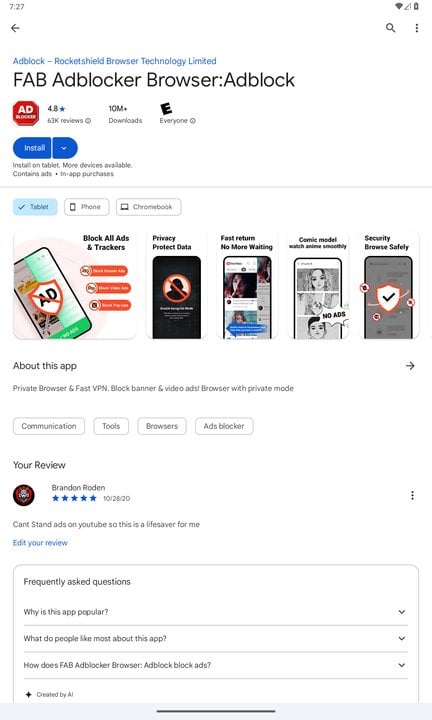Expand 'What do people like most' question
The width and height of the screenshot is (432, 720).
pyautogui.click(x=215, y=638)
